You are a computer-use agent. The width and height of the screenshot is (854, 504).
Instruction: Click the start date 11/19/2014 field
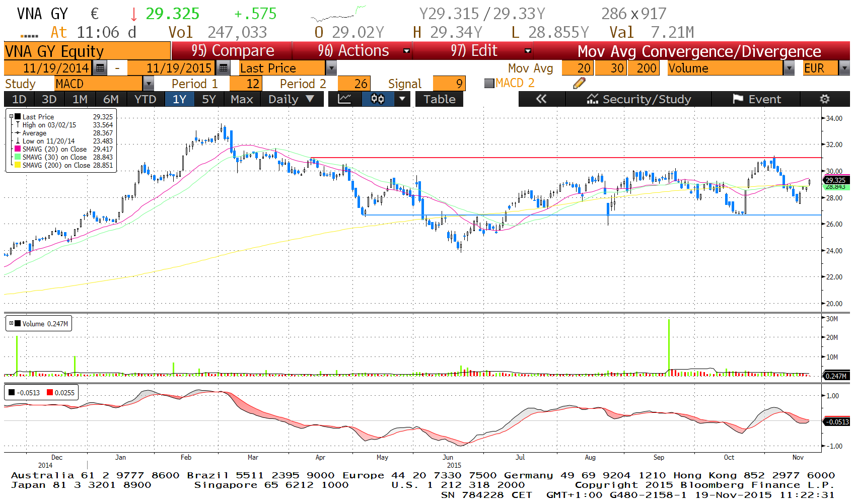pos(48,68)
